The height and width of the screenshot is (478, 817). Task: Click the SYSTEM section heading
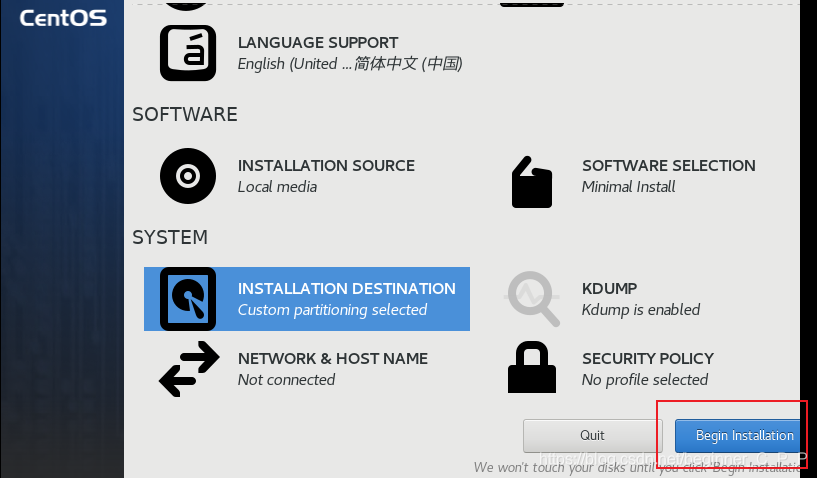point(170,237)
